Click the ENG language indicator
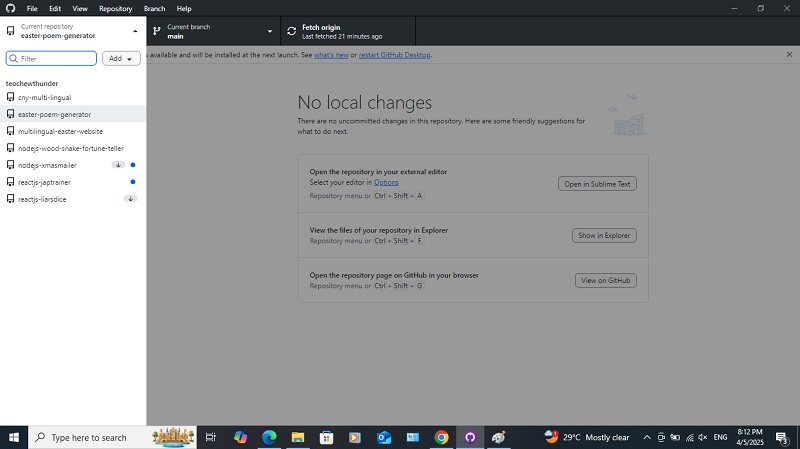The height and width of the screenshot is (449, 800). 720,437
